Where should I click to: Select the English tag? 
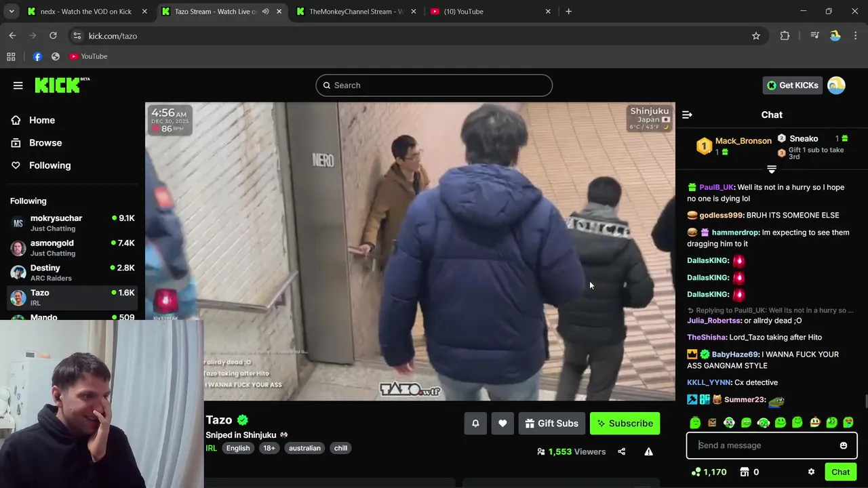(x=238, y=448)
